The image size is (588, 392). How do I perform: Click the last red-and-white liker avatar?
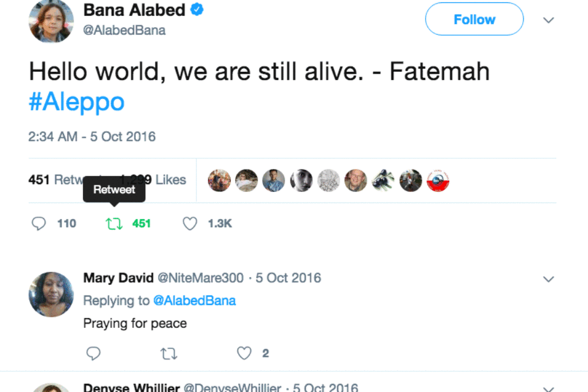point(437,180)
